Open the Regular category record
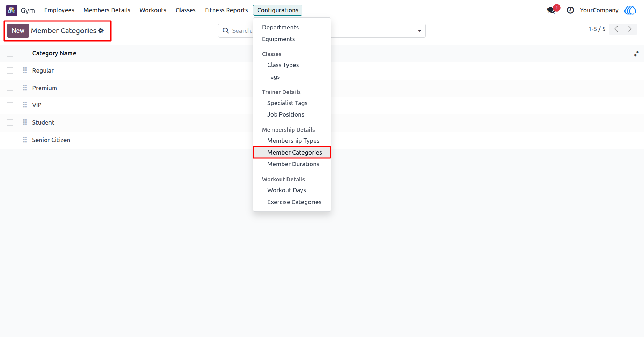The image size is (644, 337). (x=43, y=70)
